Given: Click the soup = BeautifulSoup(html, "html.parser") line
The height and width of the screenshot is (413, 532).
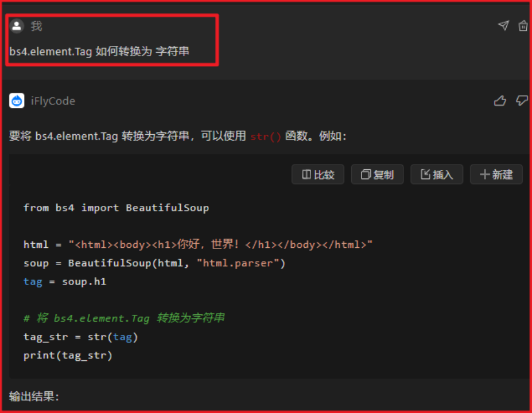Looking at the screenshot, I should coord(154,263).
